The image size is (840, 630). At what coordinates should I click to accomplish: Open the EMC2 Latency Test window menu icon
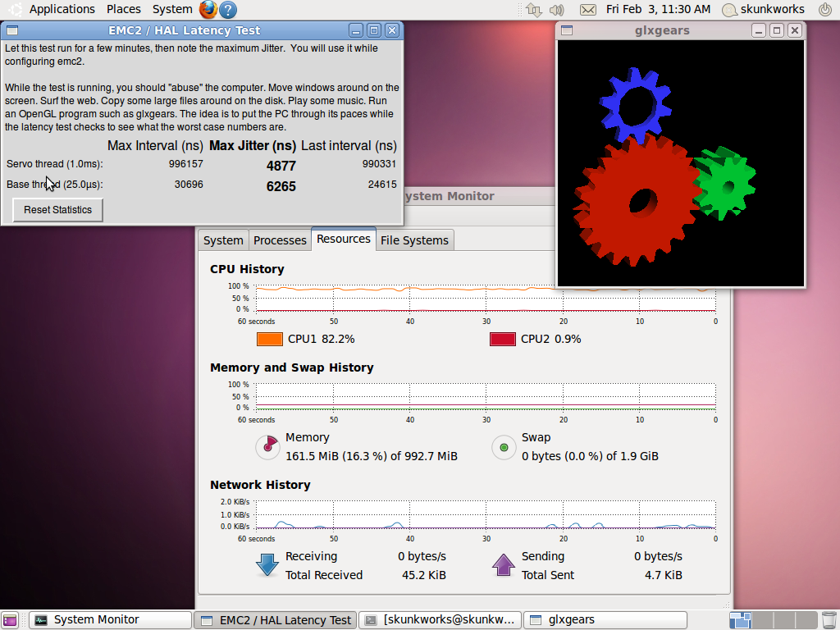pos(12,30)
